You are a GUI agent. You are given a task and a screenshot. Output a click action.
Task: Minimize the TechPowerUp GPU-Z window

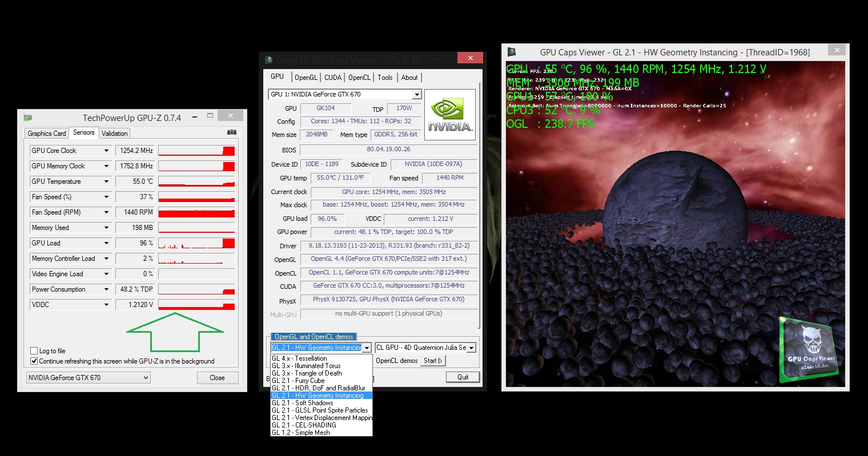coord(196,116)
